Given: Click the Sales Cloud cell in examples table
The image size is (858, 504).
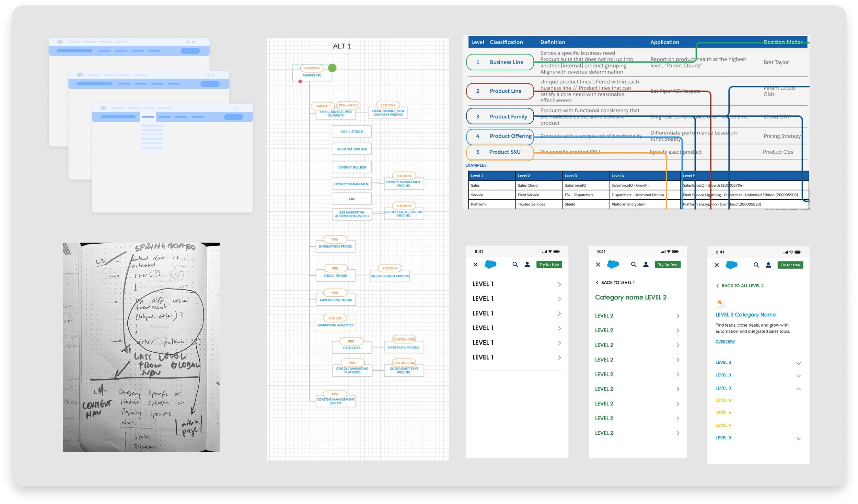Looking at the screenshot, I should coord(538,186).
